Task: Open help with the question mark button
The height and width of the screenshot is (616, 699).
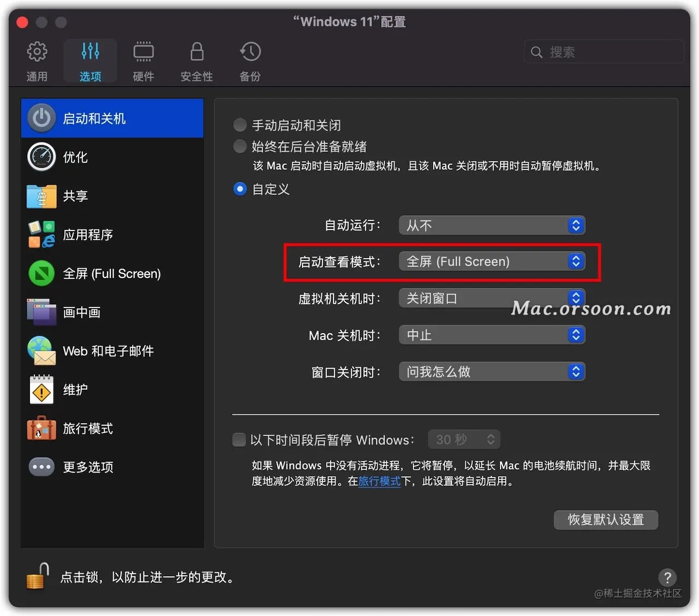Action: 667,577
